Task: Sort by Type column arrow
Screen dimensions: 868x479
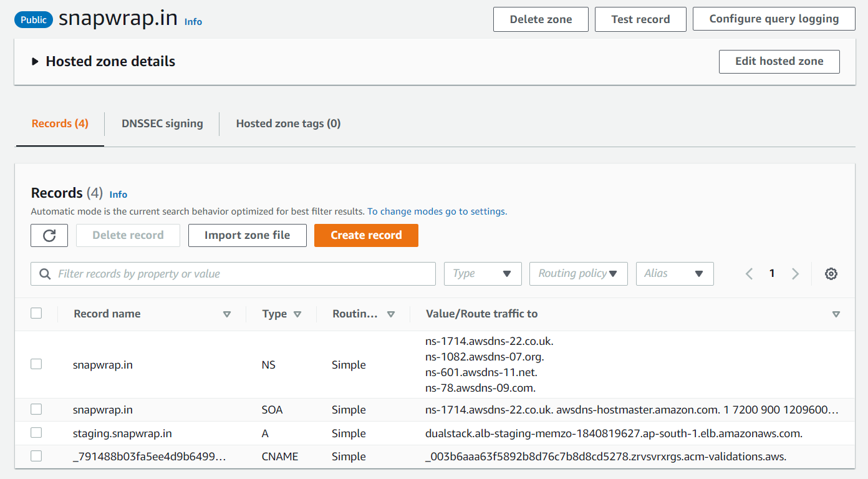Action: pos(297,314)
